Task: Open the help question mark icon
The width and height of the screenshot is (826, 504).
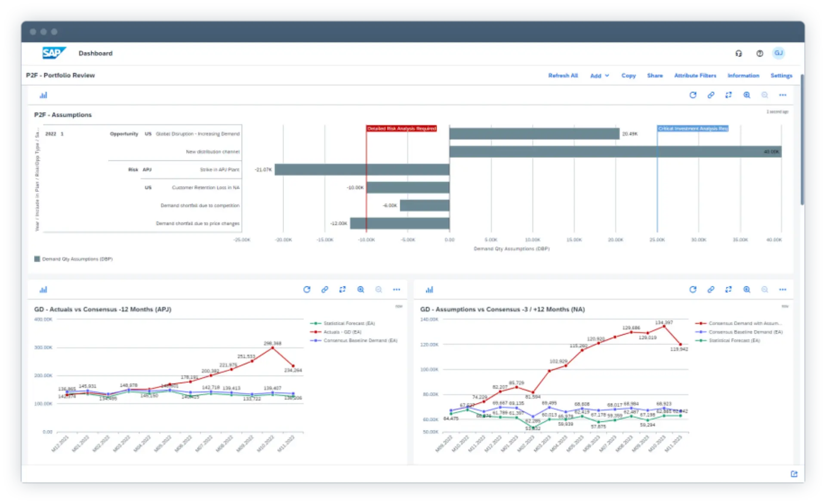Action: 759,53
